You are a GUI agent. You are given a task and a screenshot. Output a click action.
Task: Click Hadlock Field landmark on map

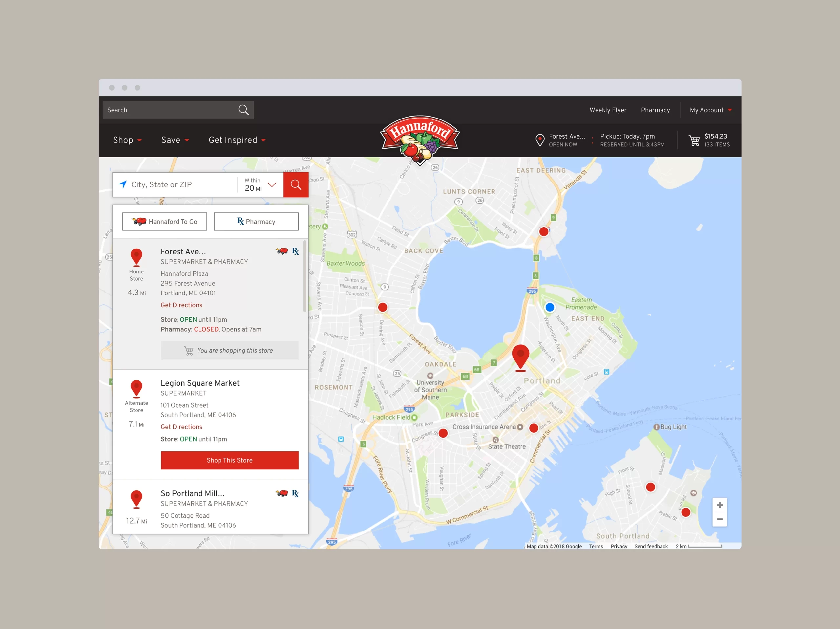coord(394,417)
